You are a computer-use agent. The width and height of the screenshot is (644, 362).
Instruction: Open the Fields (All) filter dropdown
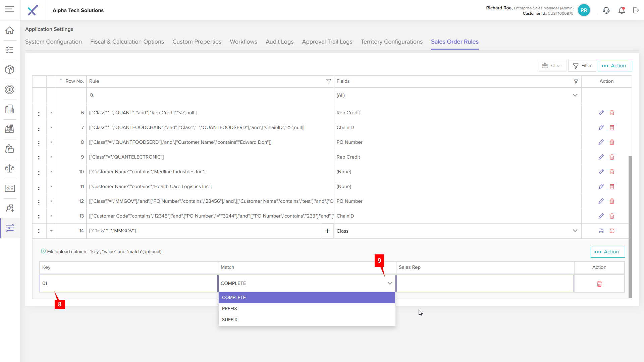point(575,96)
